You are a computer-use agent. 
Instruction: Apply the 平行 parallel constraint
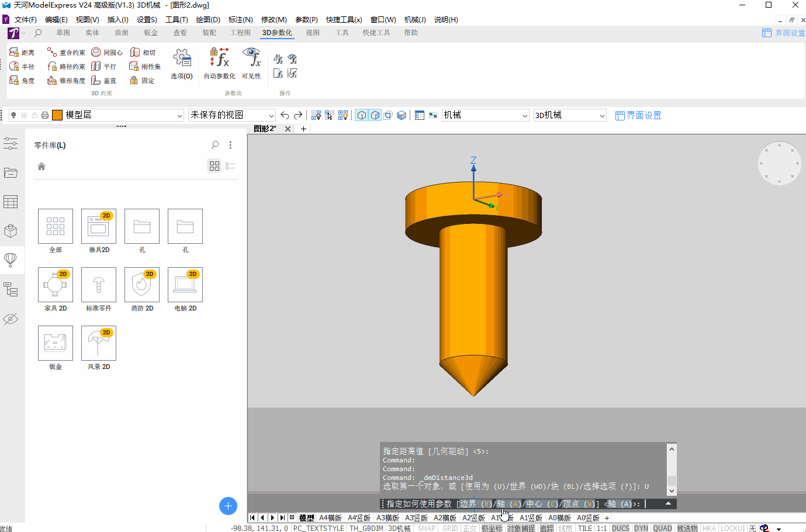point(103,67)
